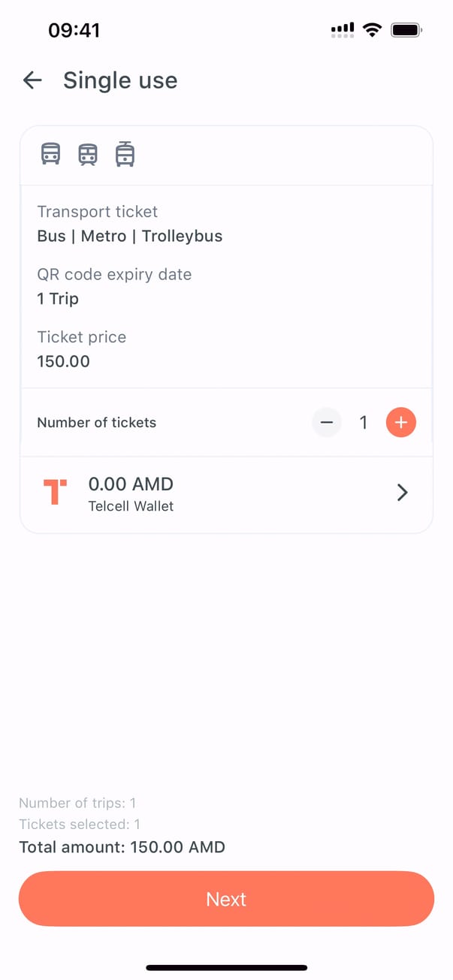453x980 pixels.
Task: Tap the battery status icon
Action: pyautogui.click(x=406, y=30)
